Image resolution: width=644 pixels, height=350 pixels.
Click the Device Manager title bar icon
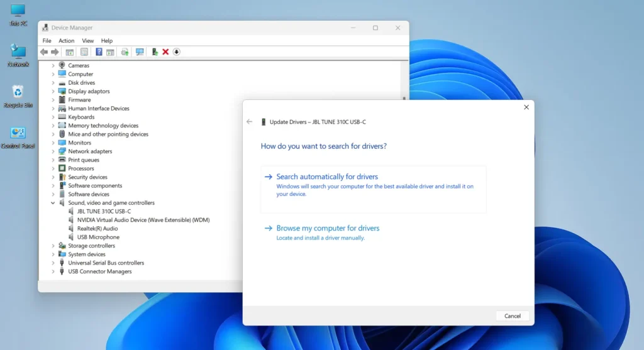tap(45, 28)
